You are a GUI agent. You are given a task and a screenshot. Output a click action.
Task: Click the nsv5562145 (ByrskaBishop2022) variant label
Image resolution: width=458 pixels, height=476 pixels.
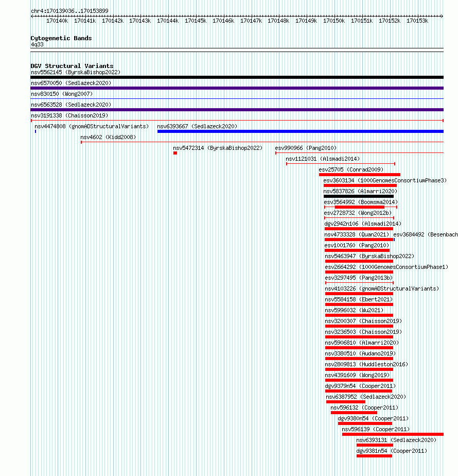pos(76,72)
